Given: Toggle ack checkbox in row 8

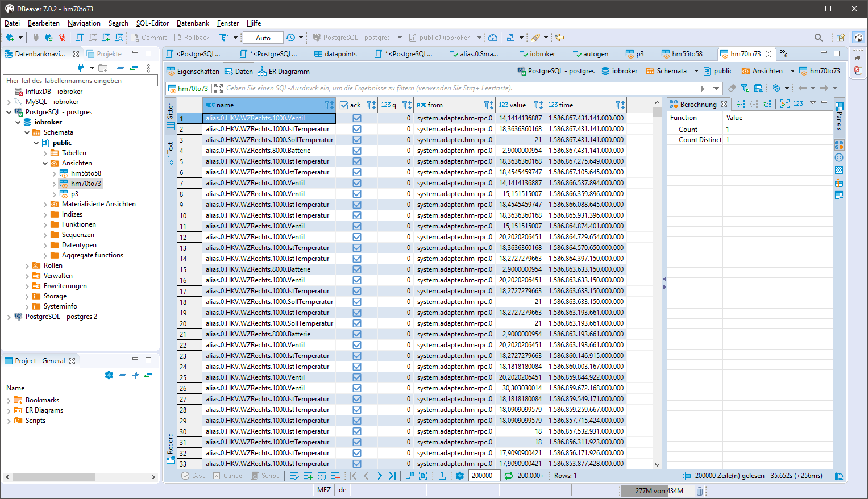Looking at the screenshot, I should coord(357,194).
